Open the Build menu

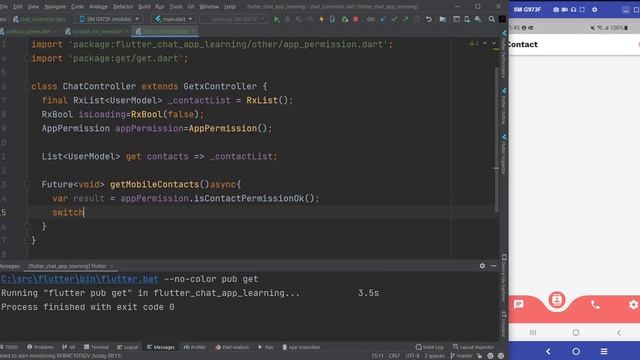pyautogui.click(x=144, y=7)
